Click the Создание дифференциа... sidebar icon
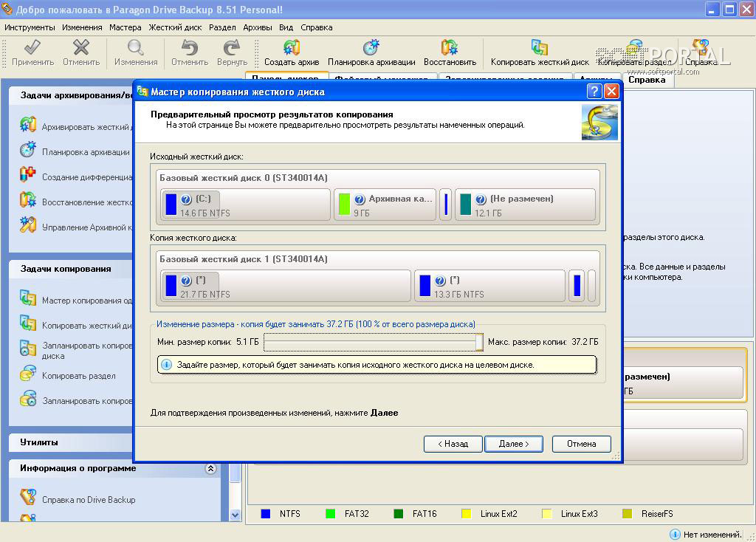756x542 pixels. (x=28, y=174)
